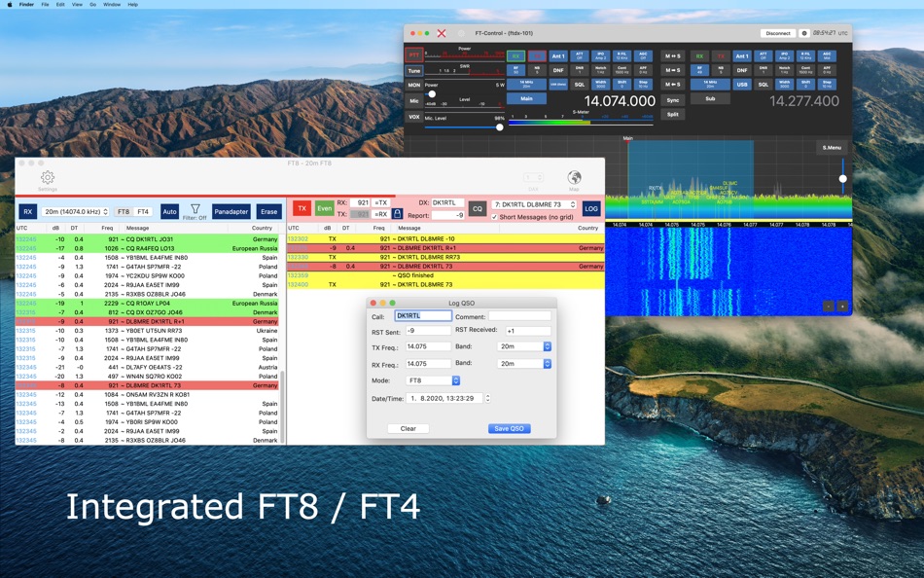Open Mode FT8 dropdown in Log QSO
Viewport: 924px width, 578px height.
pos(433,381)
